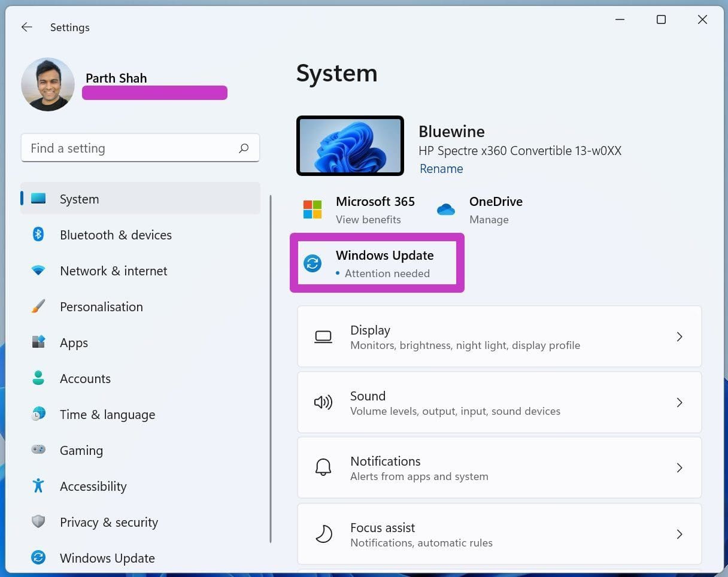Click the Accounts person icon
Viewport: 728px width, 577px height.
click(x=38, y=378)
